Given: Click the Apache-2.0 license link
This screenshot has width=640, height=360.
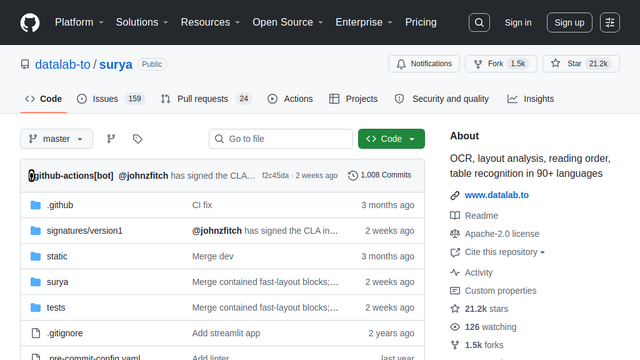Looking at the screenshot, I should point(502,234).
